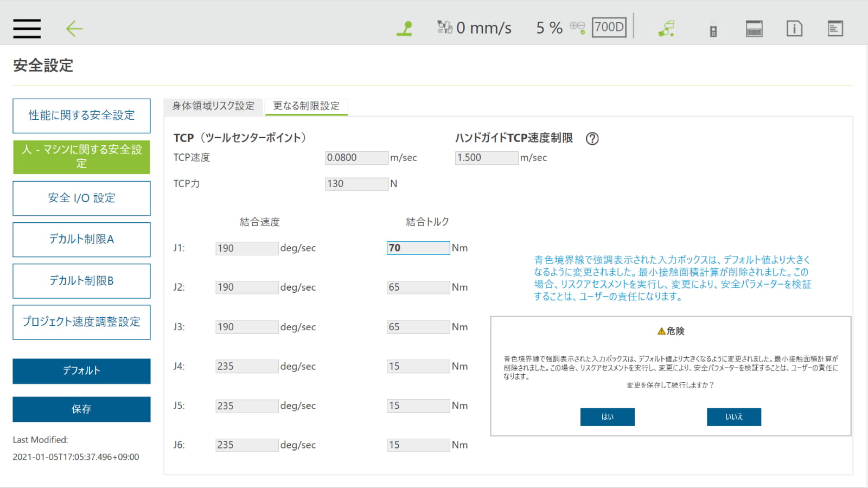This screenshot has height=488, width=868.
Task: Click the blue warning message text
Action: coord(673,278)
